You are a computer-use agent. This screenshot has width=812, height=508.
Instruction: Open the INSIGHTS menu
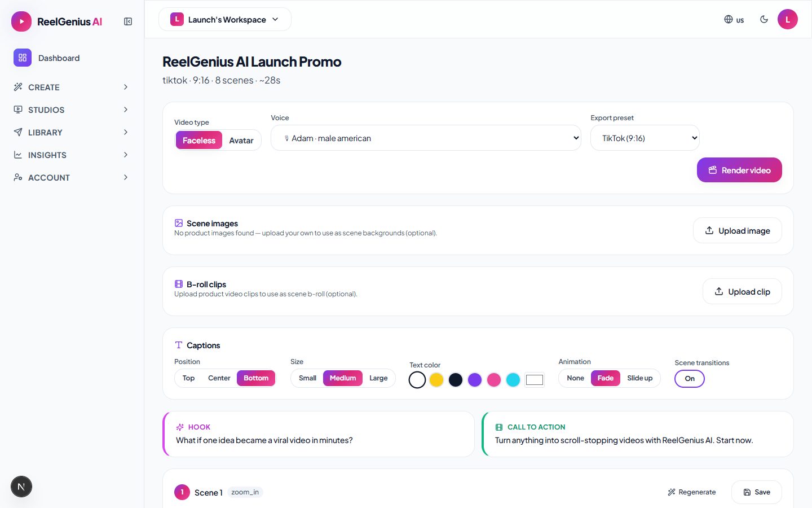[72, 155]
